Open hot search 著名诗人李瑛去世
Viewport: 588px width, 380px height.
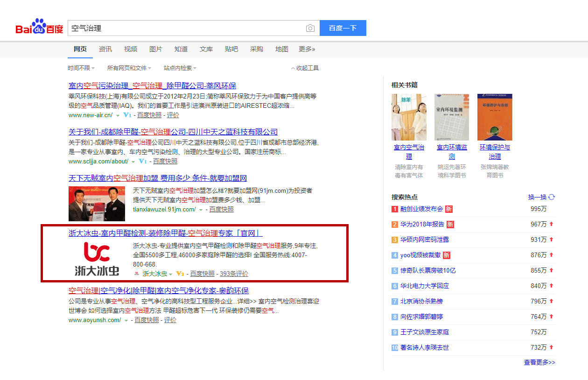[425, 347]
